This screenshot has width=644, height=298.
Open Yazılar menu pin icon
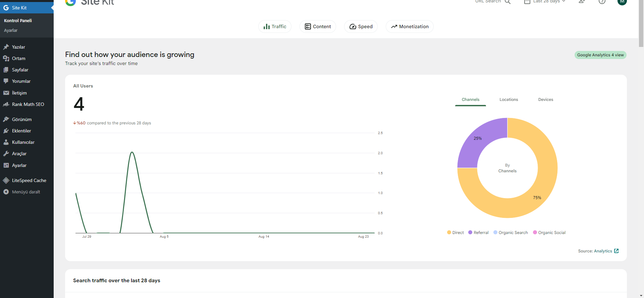[6, 47]
